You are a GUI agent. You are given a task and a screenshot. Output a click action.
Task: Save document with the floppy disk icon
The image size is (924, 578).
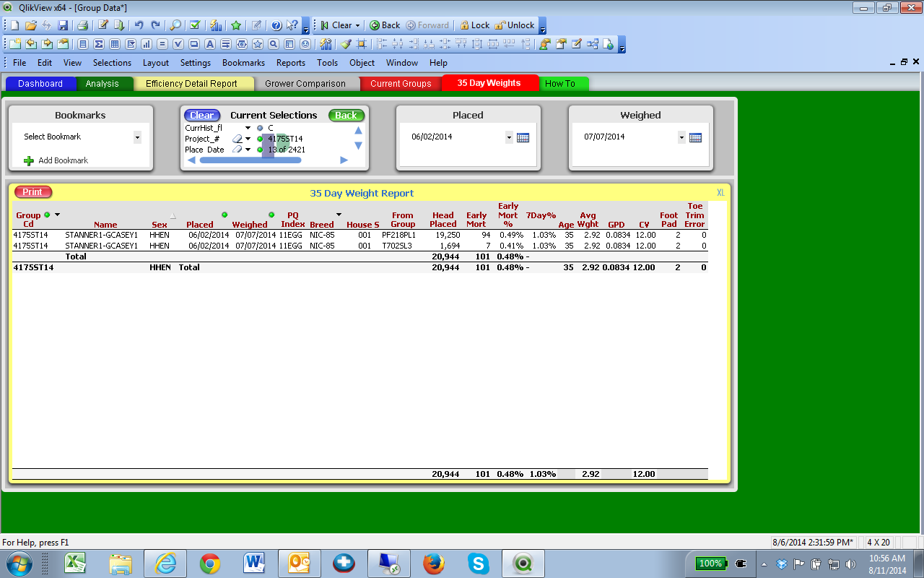point(64,25)
